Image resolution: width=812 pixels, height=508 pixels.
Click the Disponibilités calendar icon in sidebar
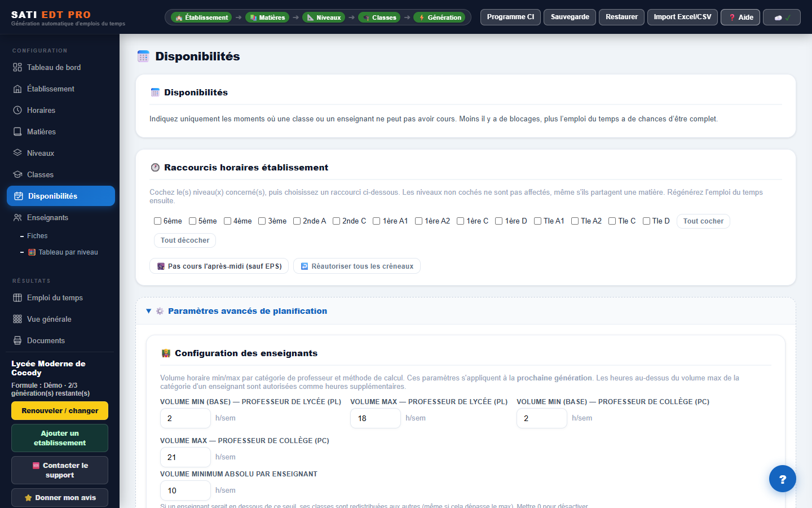[19, 196]
